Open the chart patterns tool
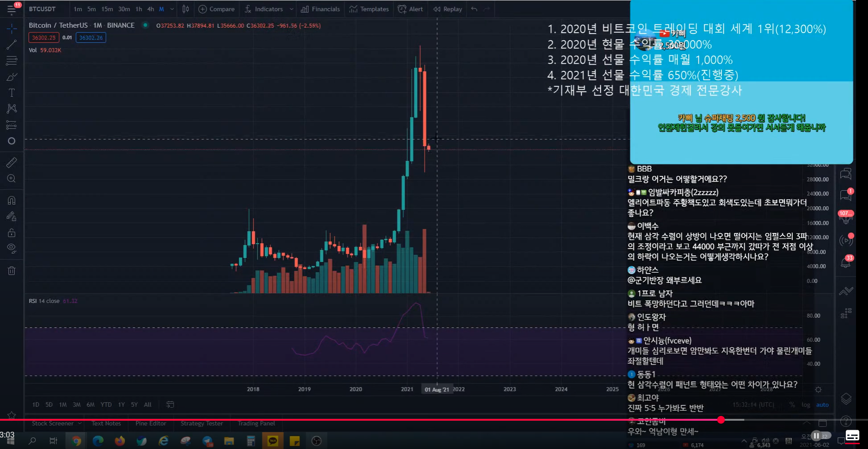 point(12,109)
